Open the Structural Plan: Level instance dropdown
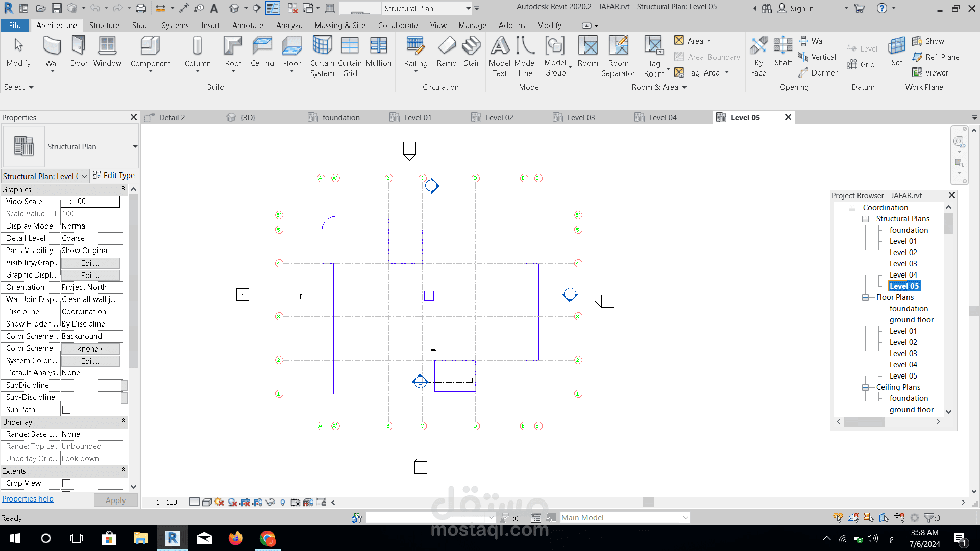Screen dimensions: 980x551 click(84, 176)
